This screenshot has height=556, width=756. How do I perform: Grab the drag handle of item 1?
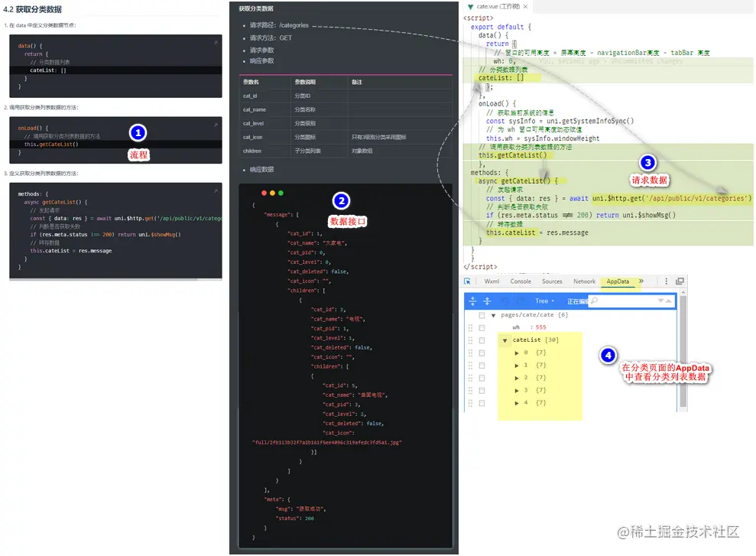point(470,366)
